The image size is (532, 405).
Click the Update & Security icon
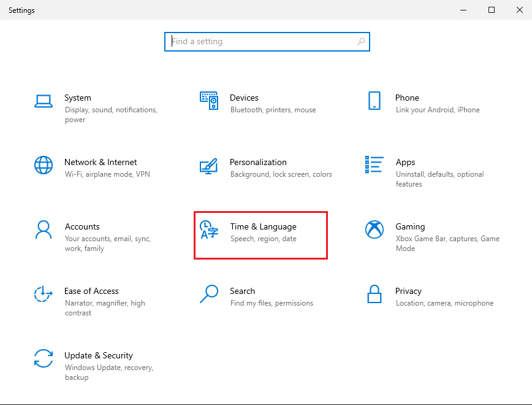tap(43, 358)
